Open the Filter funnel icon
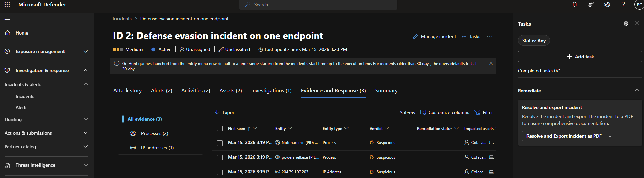644x178 pixels. click(478, 112)
